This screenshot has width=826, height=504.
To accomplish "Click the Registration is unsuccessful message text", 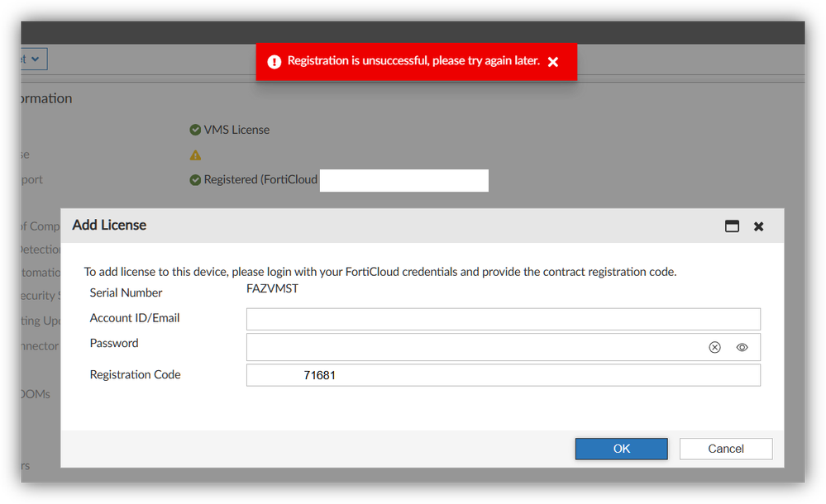I will [413, 61].
